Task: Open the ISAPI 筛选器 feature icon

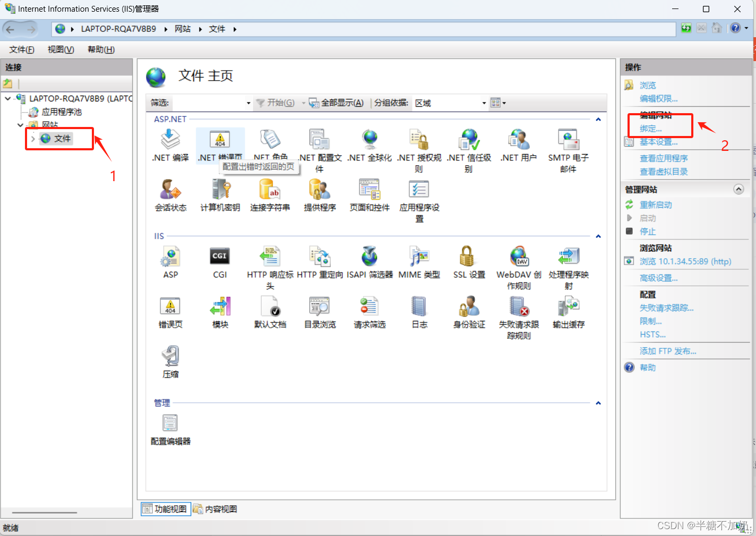Action: coord(370,257)
